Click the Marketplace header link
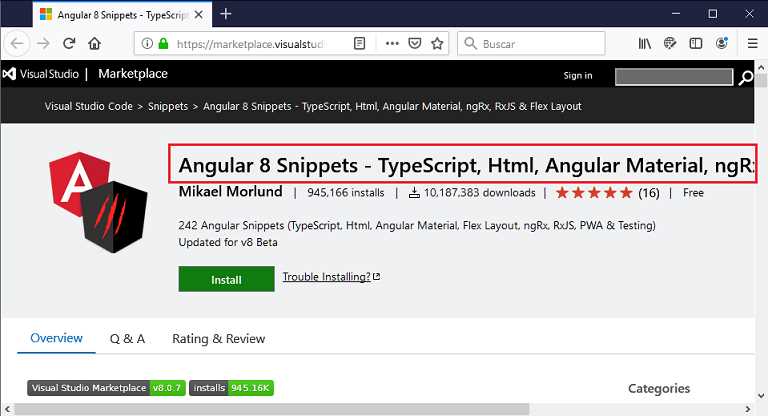Image resolution: width=768 pixels, height=416 pixels. click(x=133, y=73)
